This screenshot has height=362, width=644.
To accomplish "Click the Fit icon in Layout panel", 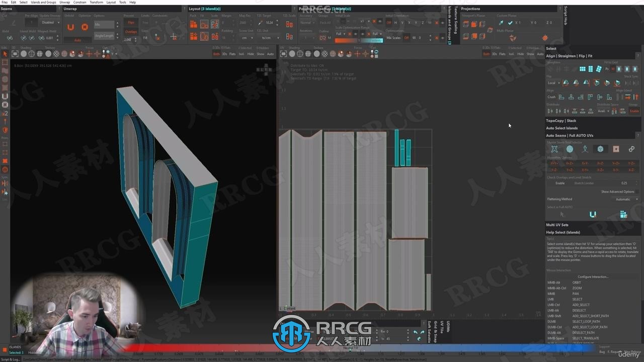I will pos(204,24).
